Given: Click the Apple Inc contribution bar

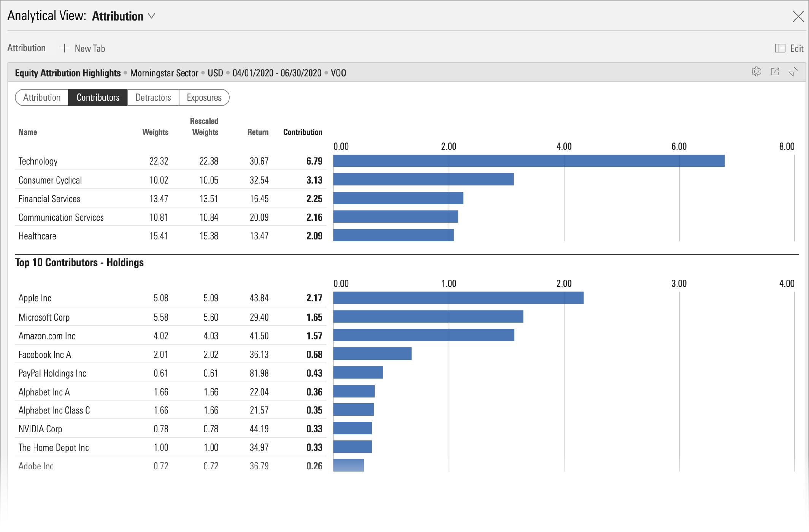Looking at the screenshot, I should tap(458, 298).
